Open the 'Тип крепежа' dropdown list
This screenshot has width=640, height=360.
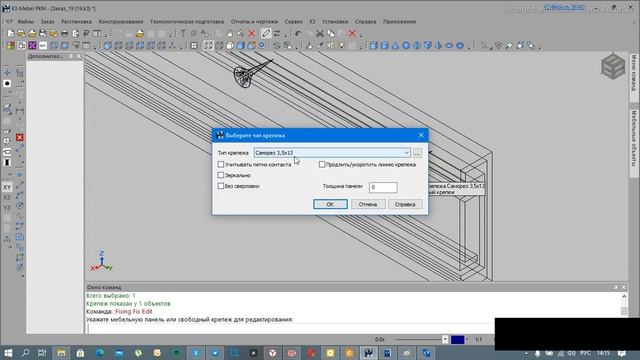[406, 153]
